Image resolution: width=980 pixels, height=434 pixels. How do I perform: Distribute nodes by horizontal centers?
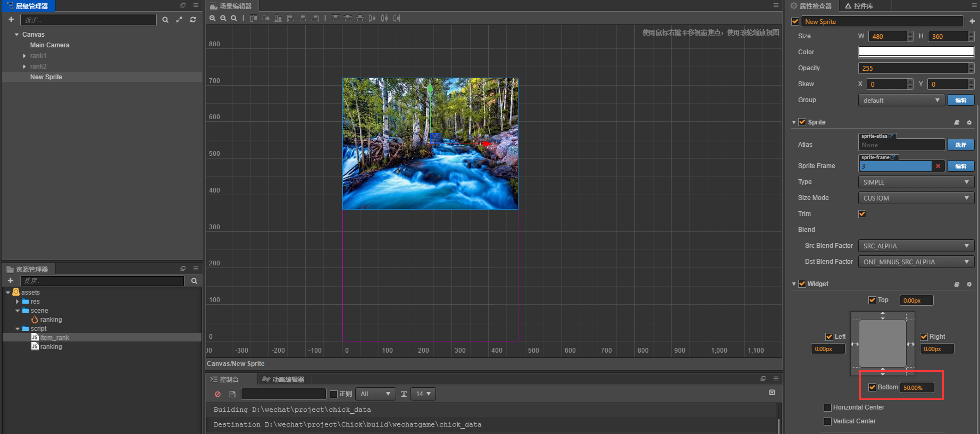[x=384, y=18]
